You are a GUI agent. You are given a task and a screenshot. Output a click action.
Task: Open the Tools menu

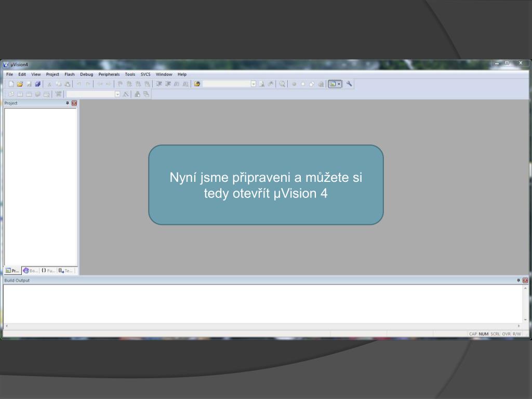130,74
